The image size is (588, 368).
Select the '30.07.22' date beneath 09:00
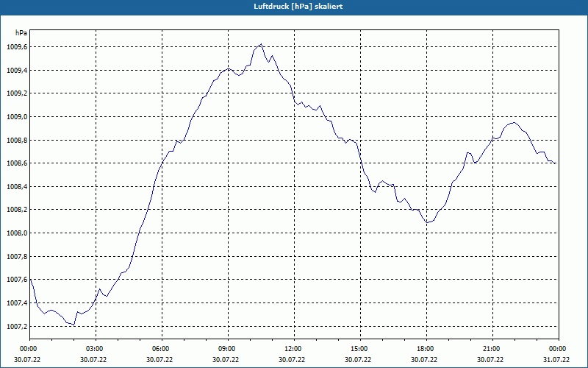coord(226,359)
